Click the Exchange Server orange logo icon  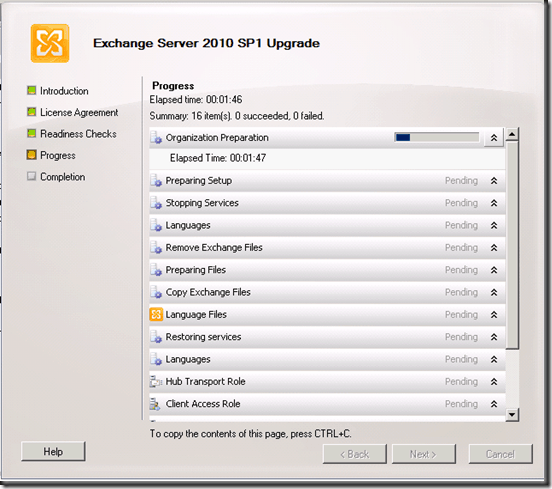click(x=50, y=43)
